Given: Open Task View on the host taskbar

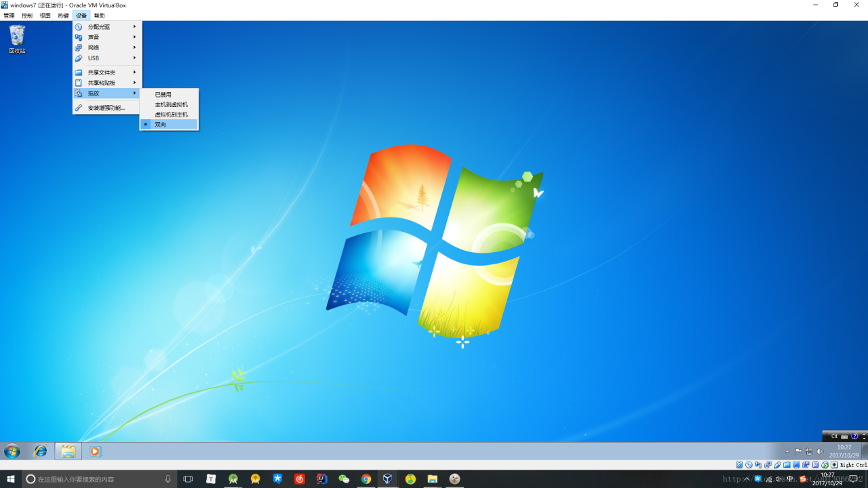Looking at the screenshot, I should point(189,479).
